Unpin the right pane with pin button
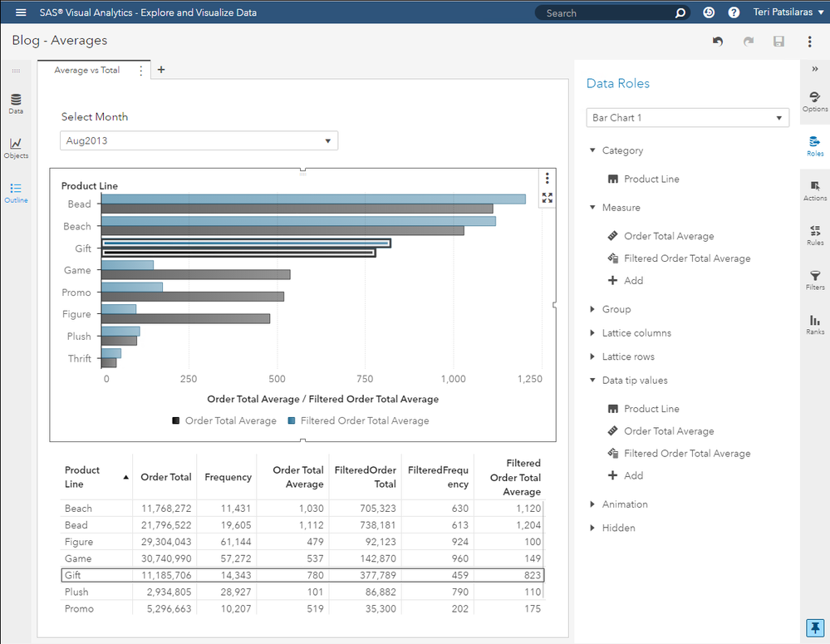This screenshot has height=644, width=830. pos(814,627)
